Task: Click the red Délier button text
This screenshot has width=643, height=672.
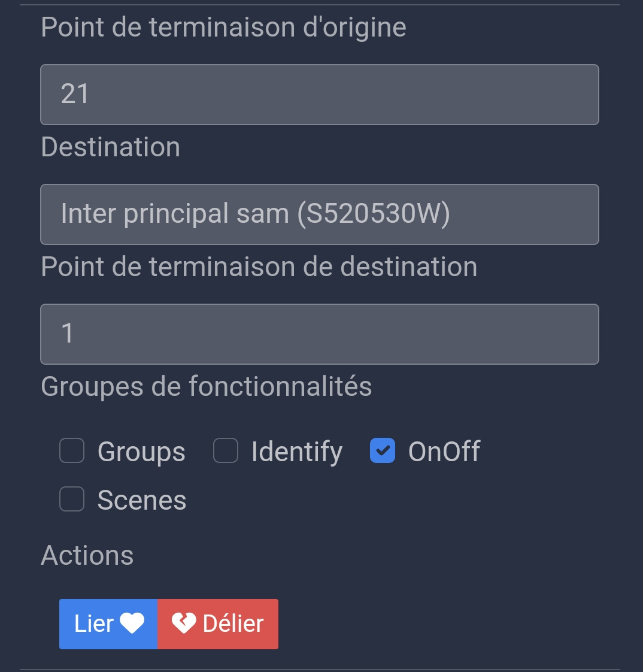Action: (x=233, y=623)
